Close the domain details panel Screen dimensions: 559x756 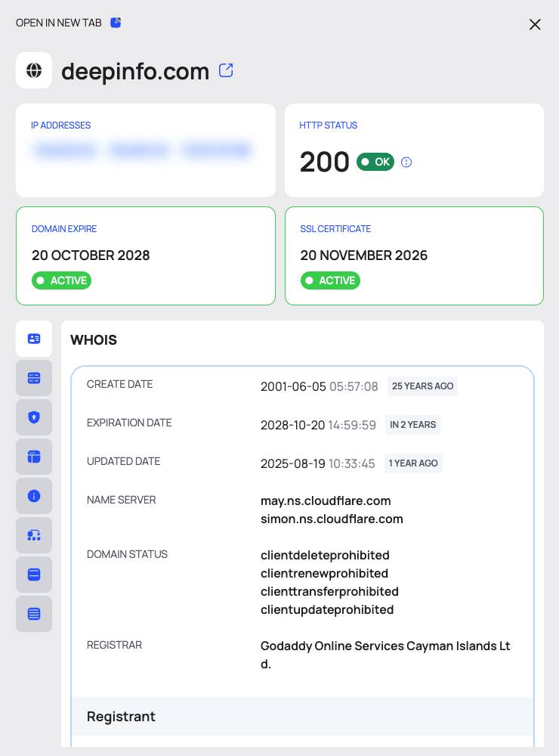(535, 25)
